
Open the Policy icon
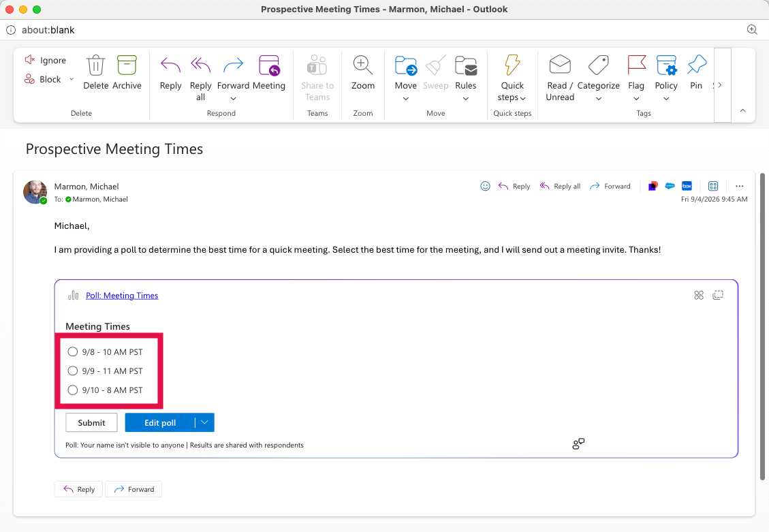[666, 65]
